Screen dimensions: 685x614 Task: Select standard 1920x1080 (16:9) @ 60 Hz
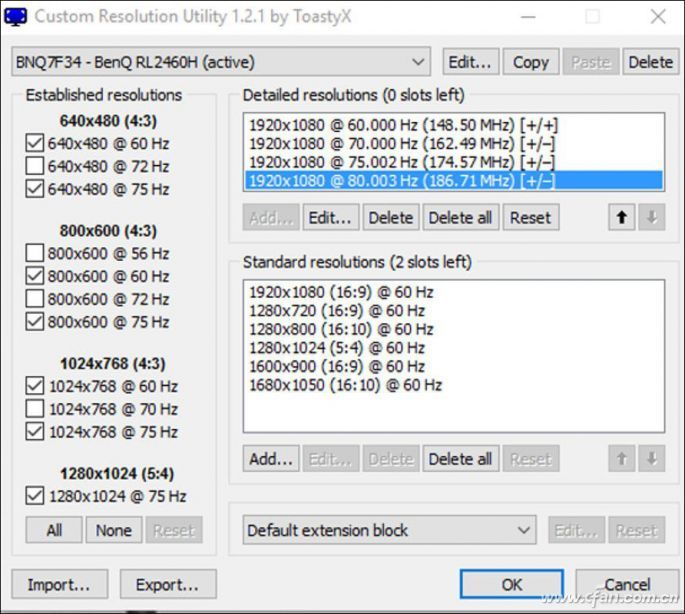[x=453, y=292]
